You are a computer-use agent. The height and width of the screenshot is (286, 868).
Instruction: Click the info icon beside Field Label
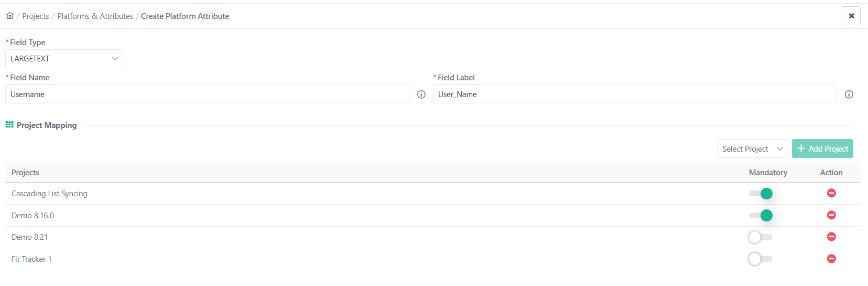849,94
